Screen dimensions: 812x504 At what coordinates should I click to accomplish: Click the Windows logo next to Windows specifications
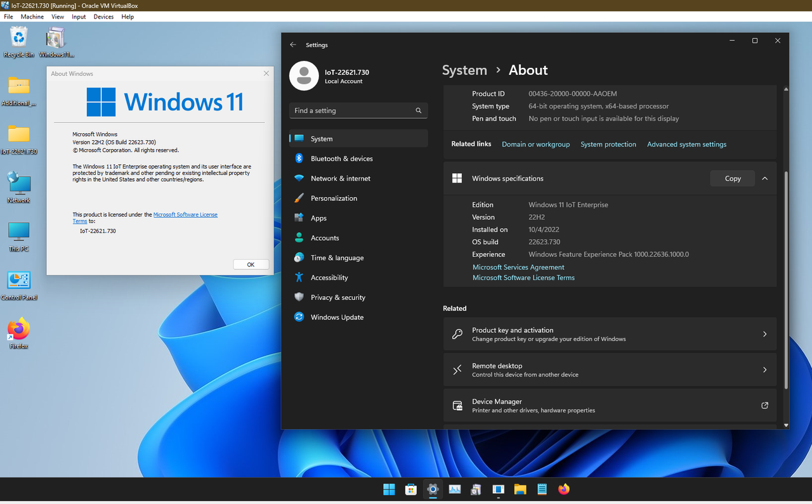pos(457,179)
